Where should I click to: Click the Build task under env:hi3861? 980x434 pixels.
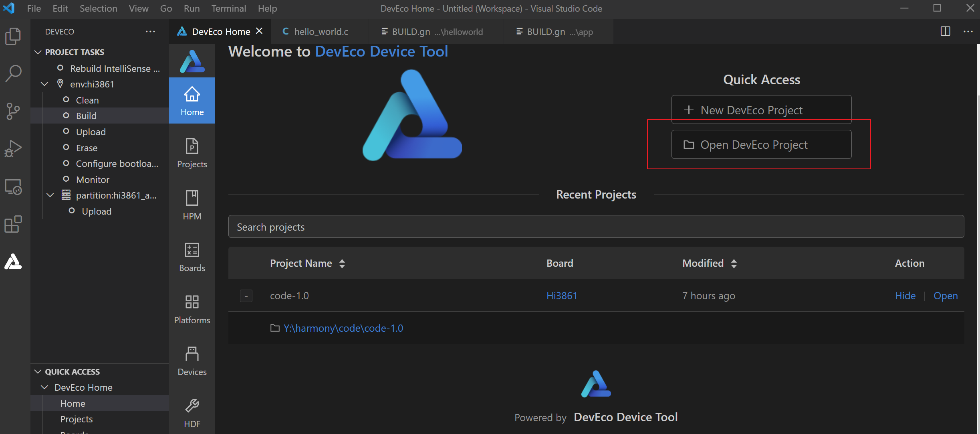tap(86, 115)
